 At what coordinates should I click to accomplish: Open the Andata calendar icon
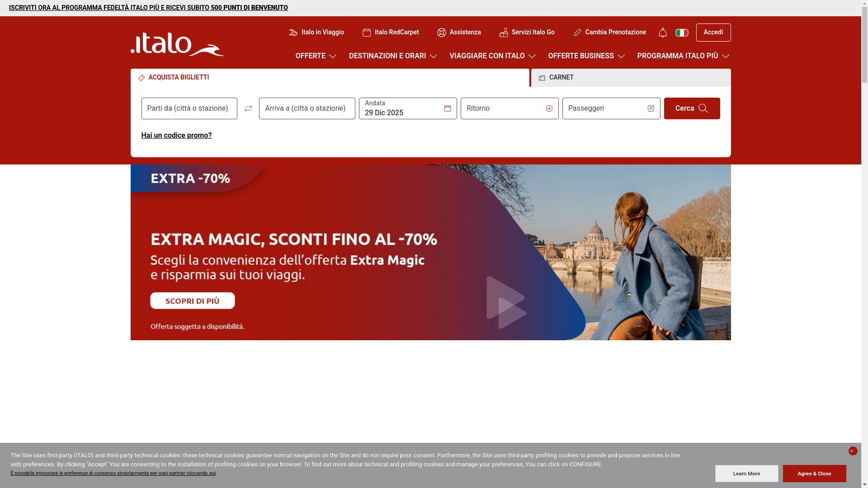[x=448, y=108]
